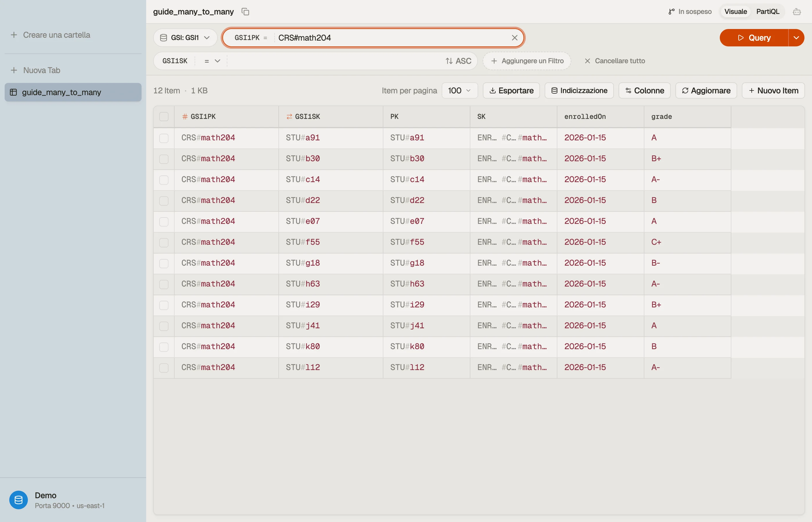The height and width of the screenshot is (522, 812).
Task: Run the Query button
Action: coord(754,38)
